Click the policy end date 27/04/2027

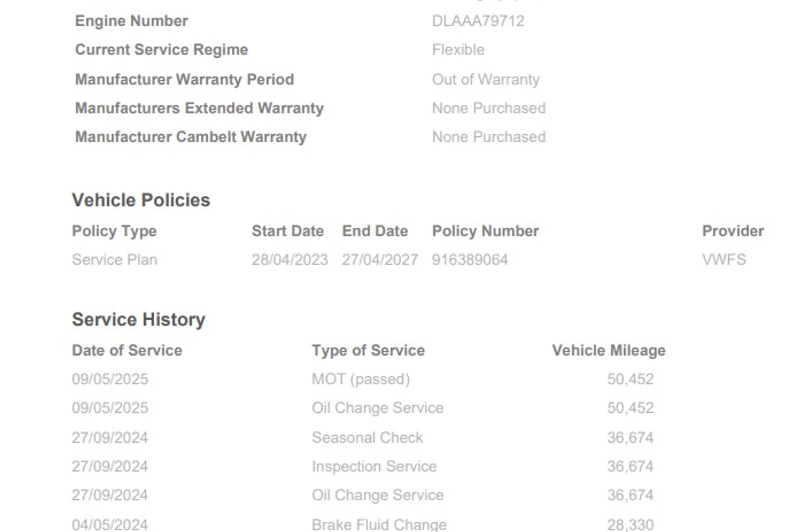(380, 260)
